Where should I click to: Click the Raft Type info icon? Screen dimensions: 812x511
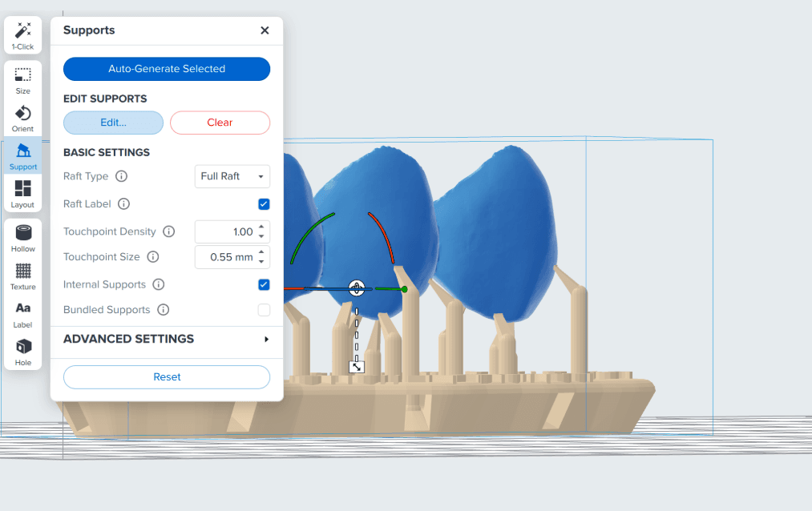(121, 176)
